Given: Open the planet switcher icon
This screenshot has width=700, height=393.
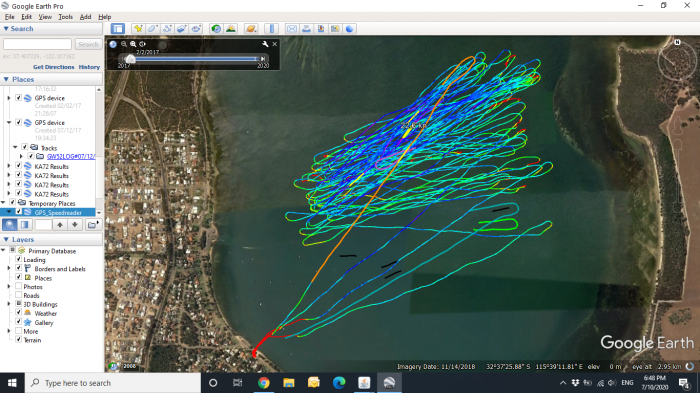Looking at the screenshot, I should pyautogui.click(x=251, y=29).
